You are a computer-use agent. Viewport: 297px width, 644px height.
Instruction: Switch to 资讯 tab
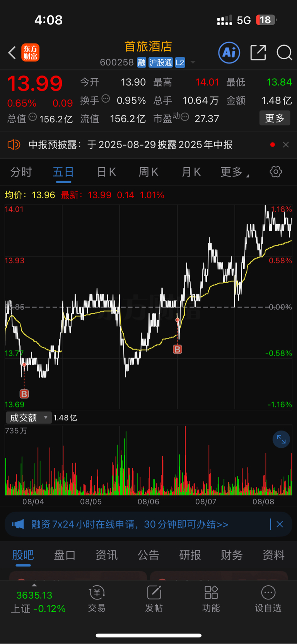(107, 555)
